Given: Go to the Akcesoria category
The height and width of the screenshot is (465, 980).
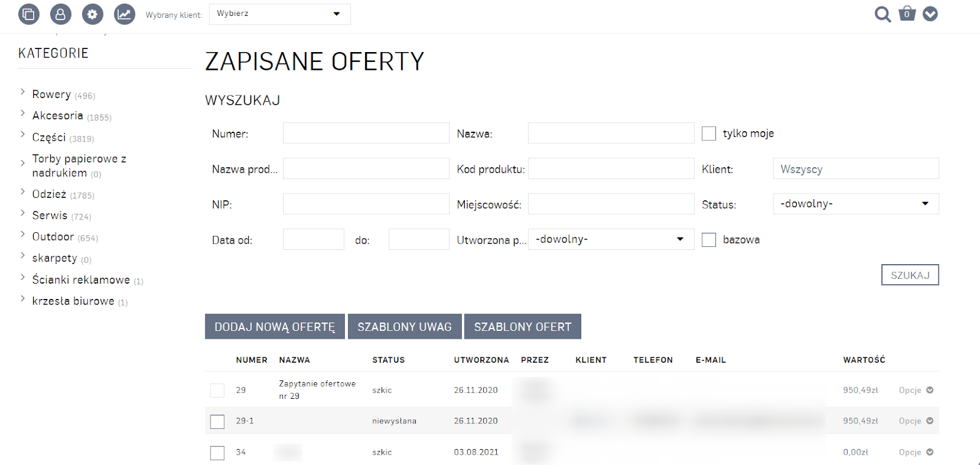Looking at the screenshot, I should [x=58, y=116].
